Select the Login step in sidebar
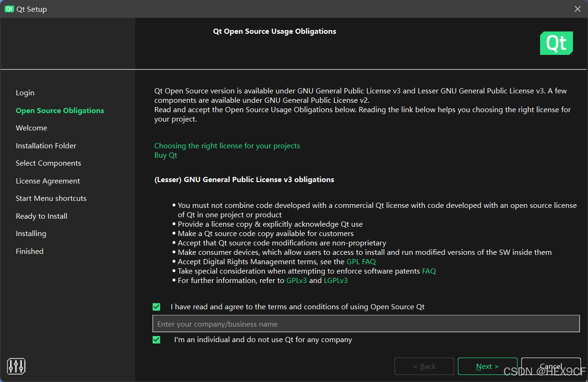 (x=25, y=93)
